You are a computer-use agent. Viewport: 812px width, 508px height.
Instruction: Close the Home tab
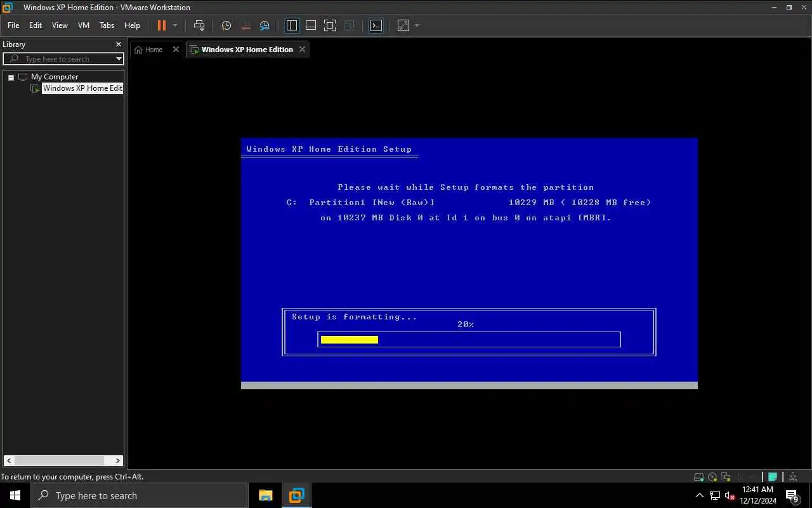(x=176, y=50)
